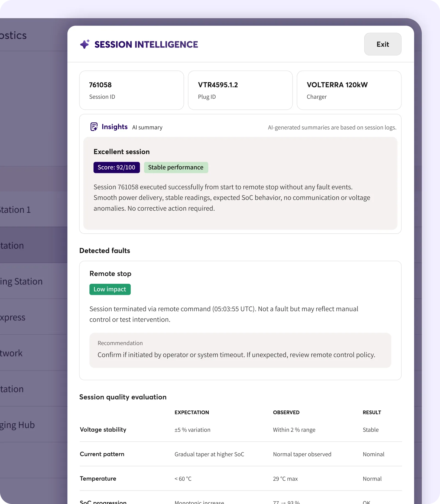Click the Stable performance tag
The width and height of the screenshot is (440, 504).
(176, 167)
